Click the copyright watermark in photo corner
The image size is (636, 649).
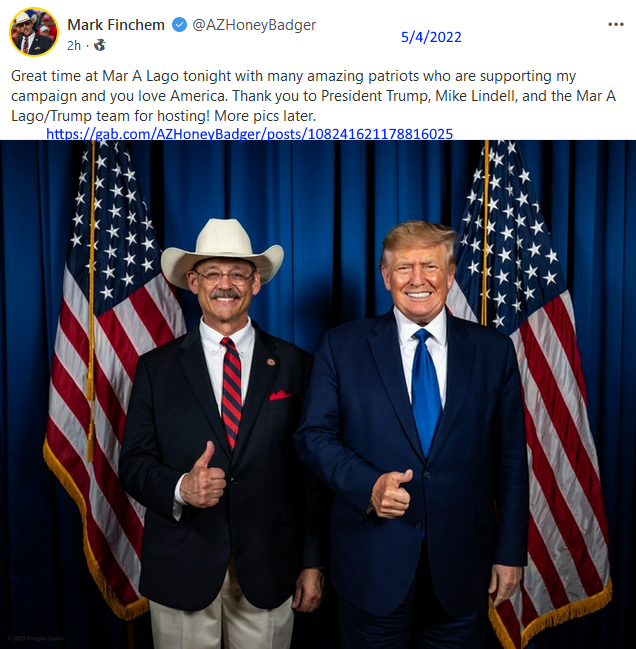(36, 638)
